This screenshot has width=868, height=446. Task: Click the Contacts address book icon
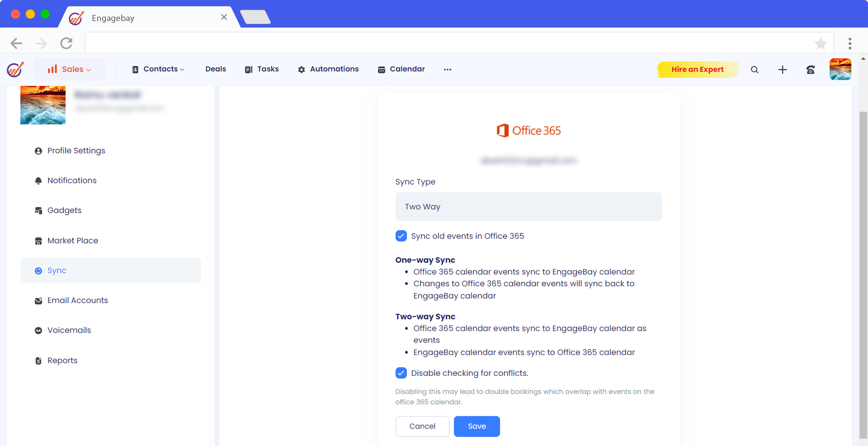pyautogui.click(x=135, y=70)
